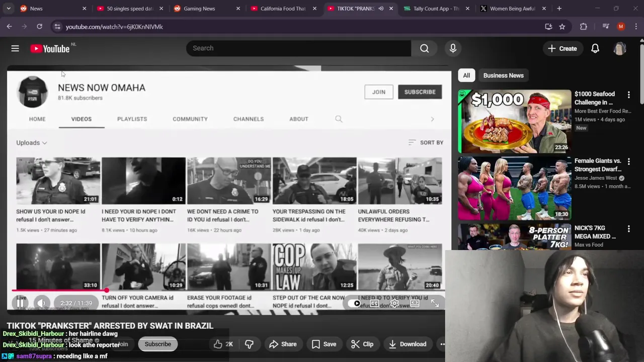This screenshot has height=362, width=644.
Task: Switch player to theater mode
Action: click(x=415, y=303)
